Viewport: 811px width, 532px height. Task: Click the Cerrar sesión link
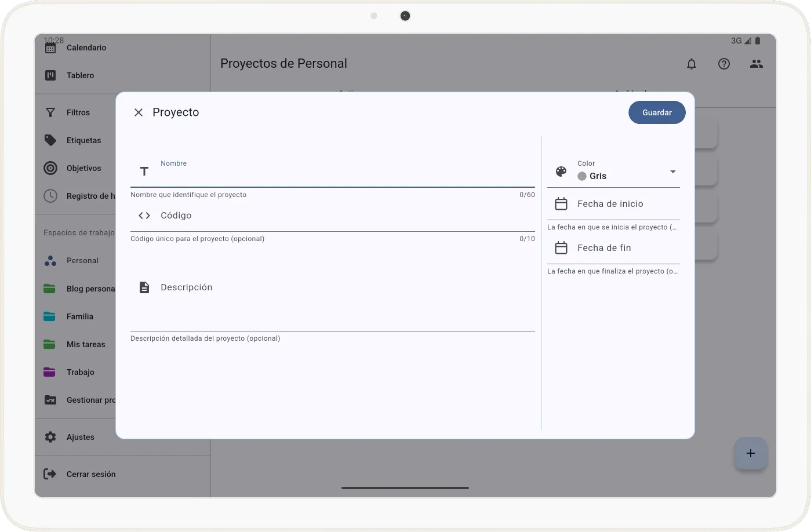tap(91, 474)
